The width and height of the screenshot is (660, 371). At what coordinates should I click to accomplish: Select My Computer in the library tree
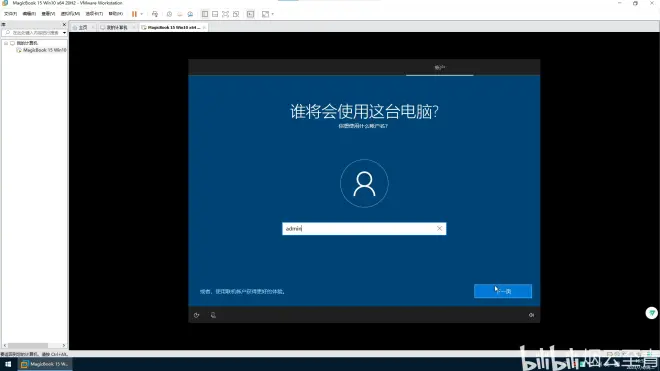pyautogui.click(x=27, y=43)
